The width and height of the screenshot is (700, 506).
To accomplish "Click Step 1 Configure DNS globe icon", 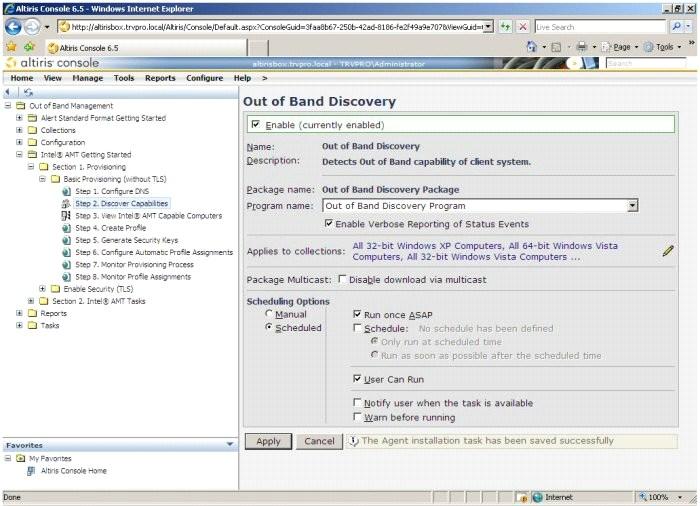I will click(66, 191).
